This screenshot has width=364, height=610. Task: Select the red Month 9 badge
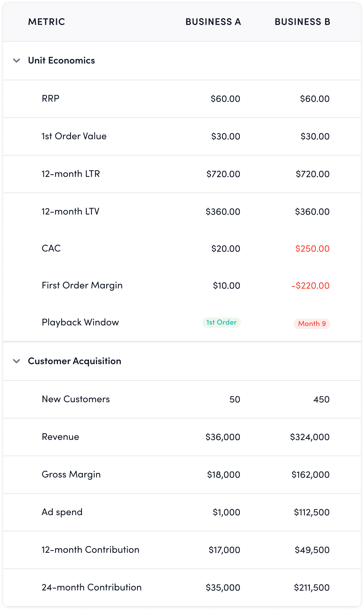[x=312, y=324]
